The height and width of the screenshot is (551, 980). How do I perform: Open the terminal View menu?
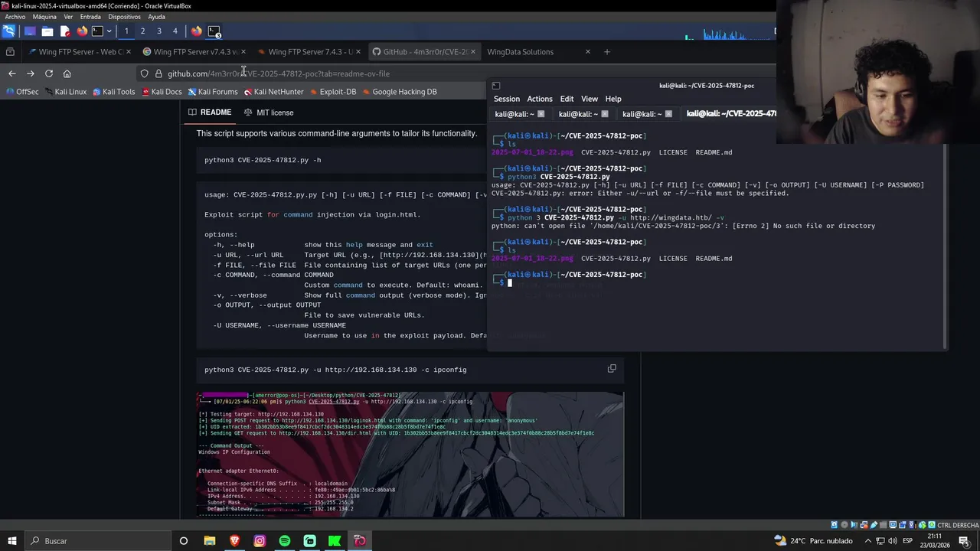click(x=589, y=99)
